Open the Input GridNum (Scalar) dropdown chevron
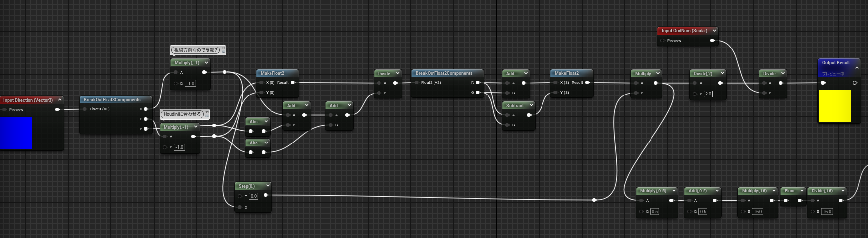The height and width of the screenshot is (238, 868). click(714, 30)
